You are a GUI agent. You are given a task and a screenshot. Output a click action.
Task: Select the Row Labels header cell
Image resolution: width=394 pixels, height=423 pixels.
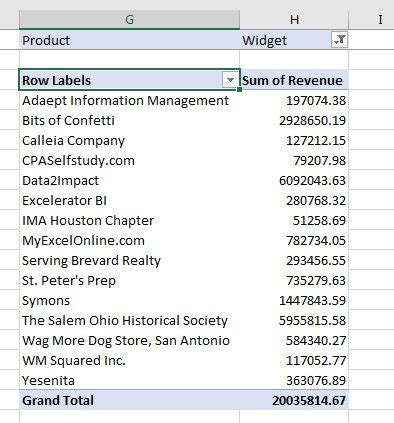[129, 80]
